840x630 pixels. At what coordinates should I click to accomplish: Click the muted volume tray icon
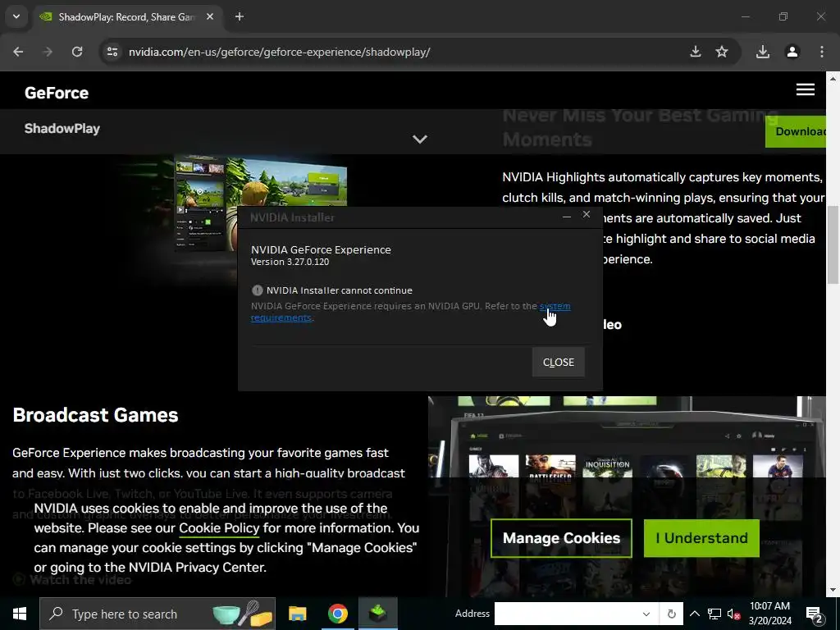point(734,614)
